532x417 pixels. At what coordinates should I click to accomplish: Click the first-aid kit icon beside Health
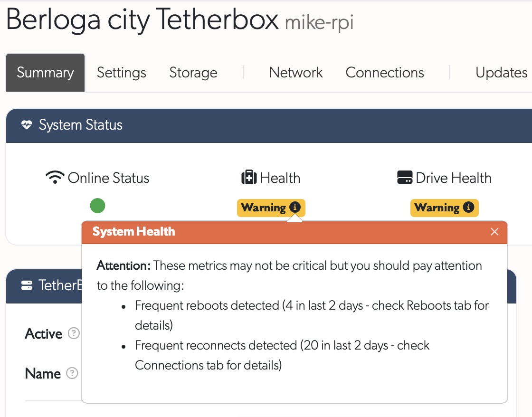point(249,178)
